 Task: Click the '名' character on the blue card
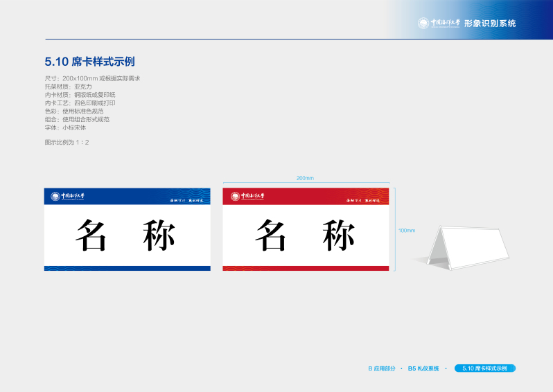91,235
